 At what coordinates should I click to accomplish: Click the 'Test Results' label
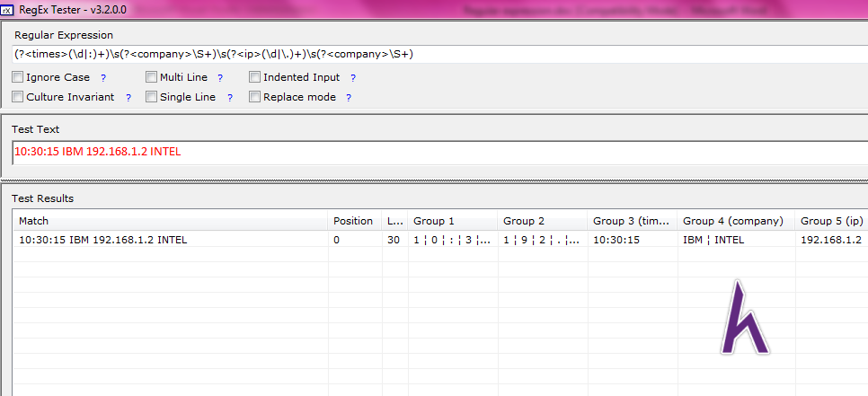click(42, 198)
